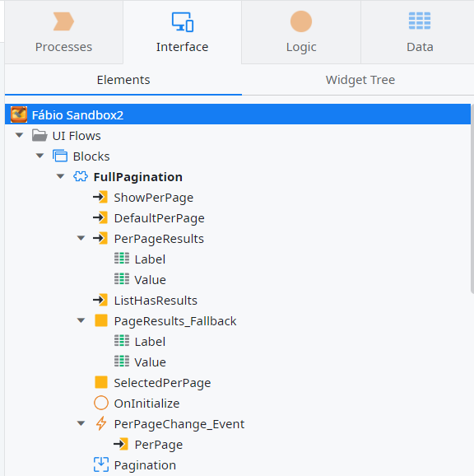Select the Fábio Sandbox2 module row
Viewport: 474px width, 476px height.
click(x=238, y=114)
